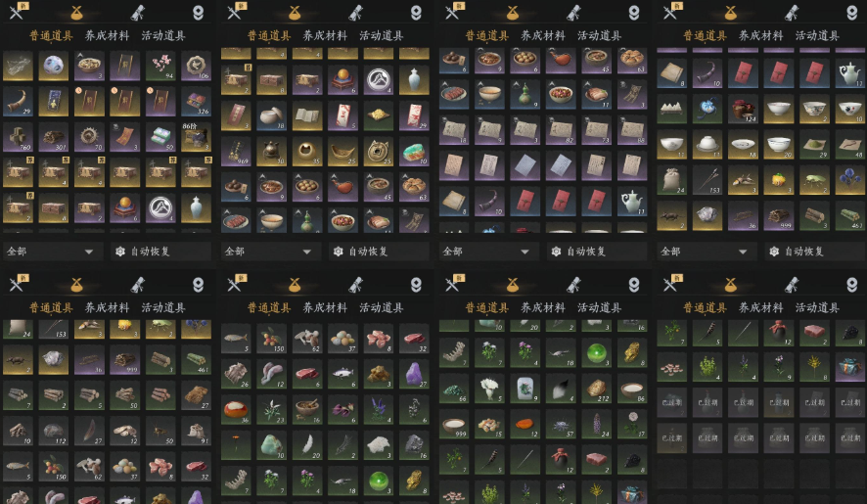867x504 pixels.
Task: Click the coin-stack icon above the expired items
Action: tap(731, 284)
